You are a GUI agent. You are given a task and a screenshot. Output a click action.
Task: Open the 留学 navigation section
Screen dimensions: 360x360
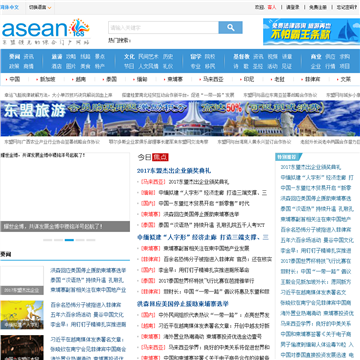(x=196, y=57)
